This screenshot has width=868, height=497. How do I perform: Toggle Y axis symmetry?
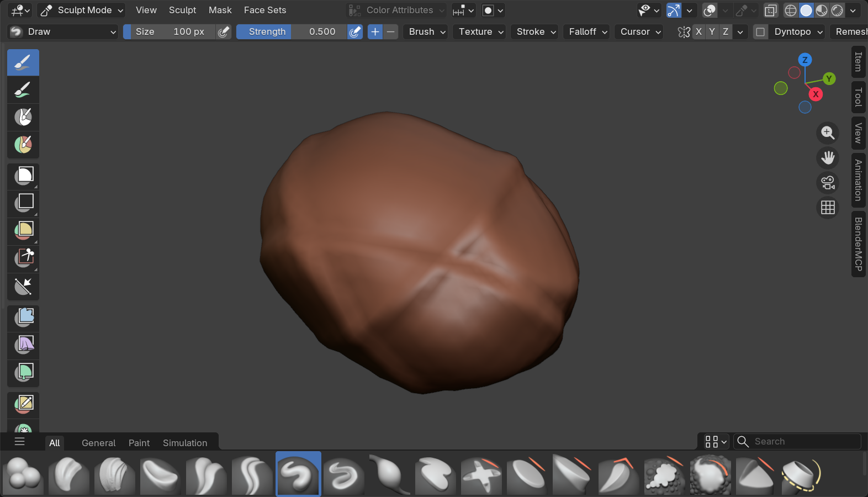pos(712,32)
